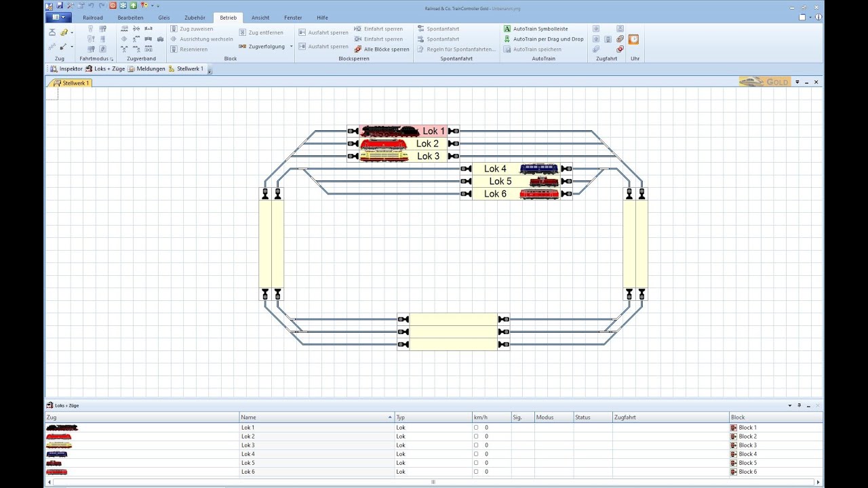The image size is (868, 488).
Task: Open the Hilfe ribbon tab
Action: (x=322, y=18)
